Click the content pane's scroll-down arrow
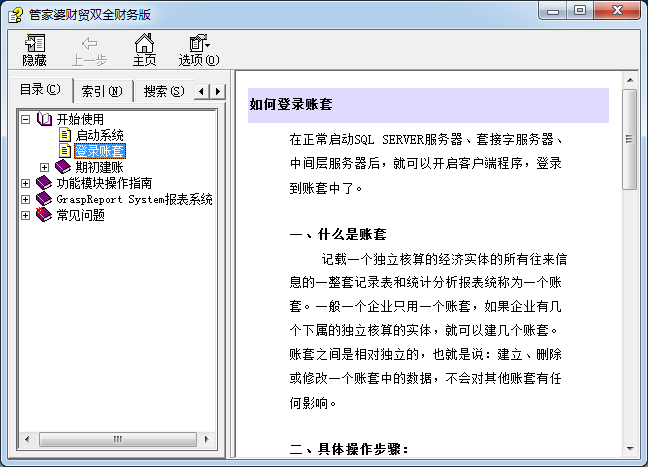This screenshot has width=648, height=467. pyautogui.click(x=630, y=449)
